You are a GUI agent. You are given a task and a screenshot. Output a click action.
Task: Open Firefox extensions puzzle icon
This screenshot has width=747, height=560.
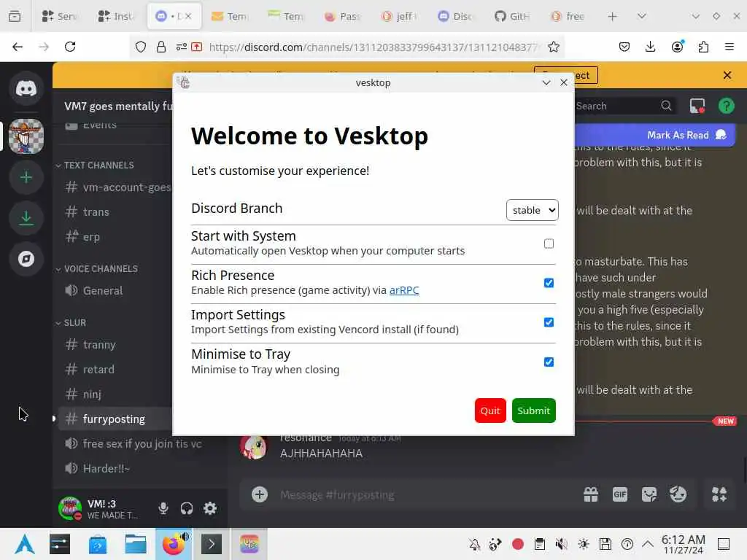point(703,47)
